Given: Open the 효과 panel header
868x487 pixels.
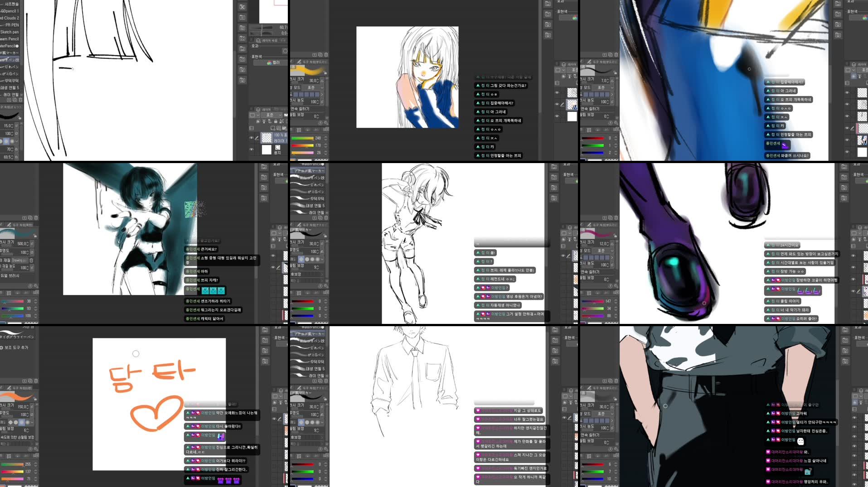Looking at the screenshot, I should (x=255, y=46).
